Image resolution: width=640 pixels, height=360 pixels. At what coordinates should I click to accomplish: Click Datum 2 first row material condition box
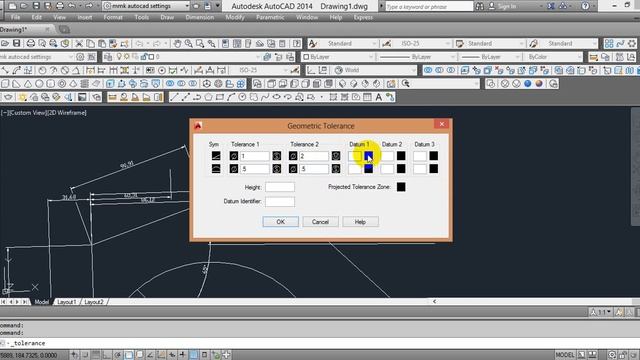(x=401, y=156)
